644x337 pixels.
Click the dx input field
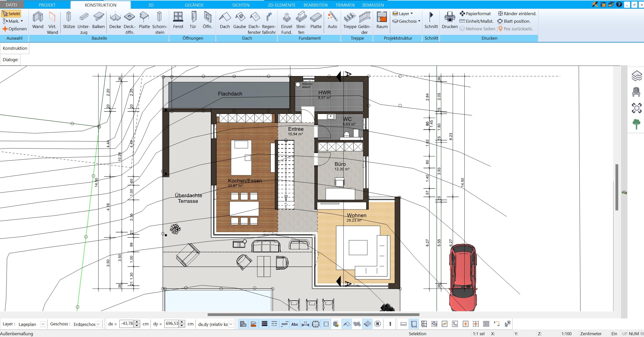[x=127, y=324]
